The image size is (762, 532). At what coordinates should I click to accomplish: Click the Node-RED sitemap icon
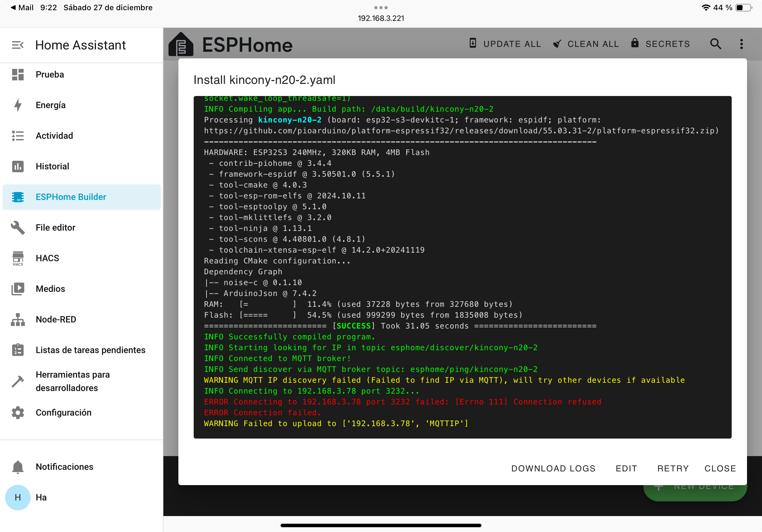[18, 319]
